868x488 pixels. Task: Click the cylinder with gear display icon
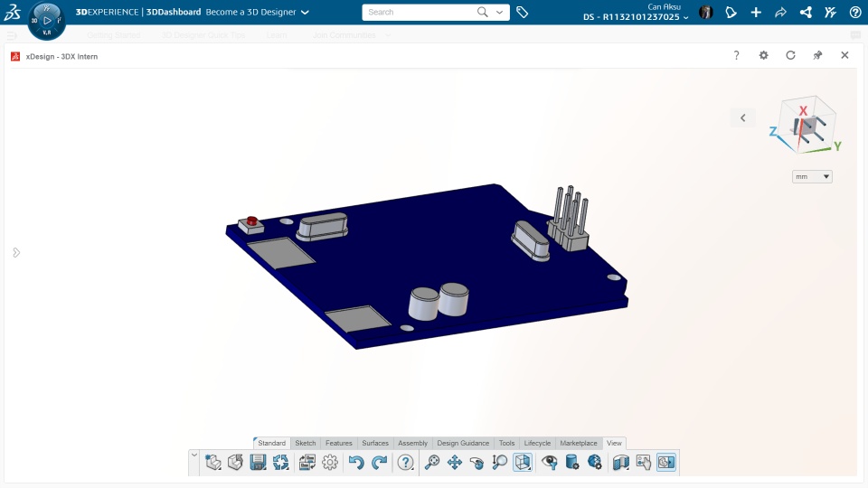coord(571,462)
